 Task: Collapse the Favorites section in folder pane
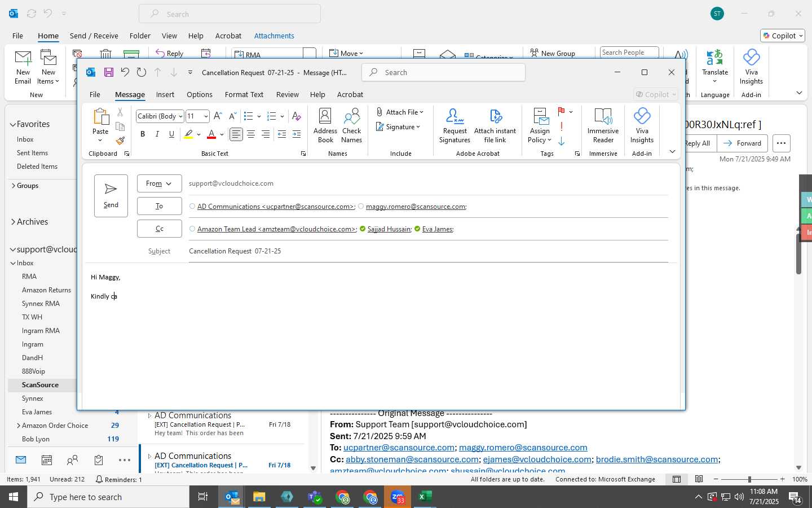tap(14, 124)
